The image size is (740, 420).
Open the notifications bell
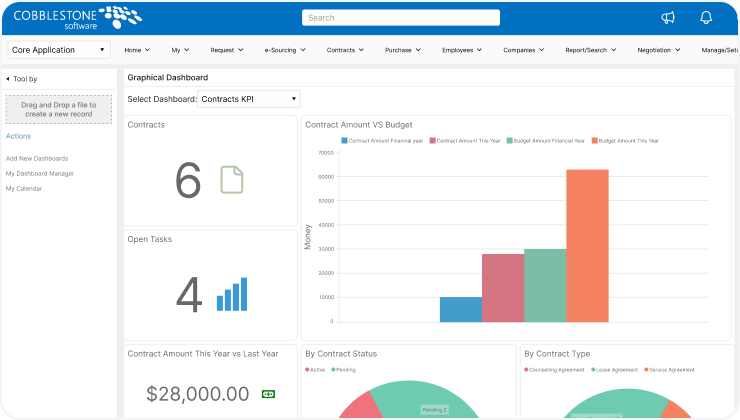tap(706, 17)
